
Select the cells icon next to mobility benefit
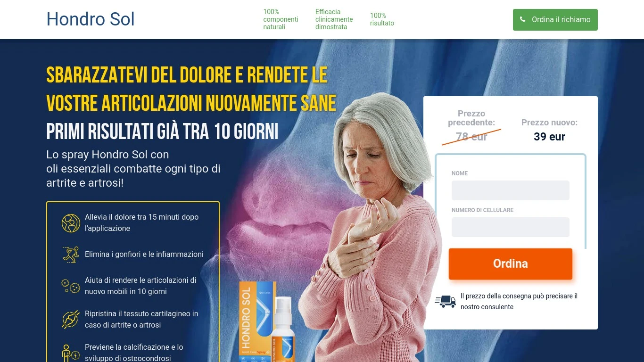pyautogui.click(x=71, y=286)
